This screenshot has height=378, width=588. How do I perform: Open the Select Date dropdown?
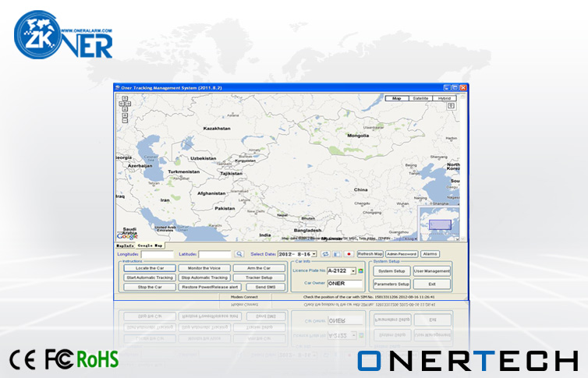point(313,254)
